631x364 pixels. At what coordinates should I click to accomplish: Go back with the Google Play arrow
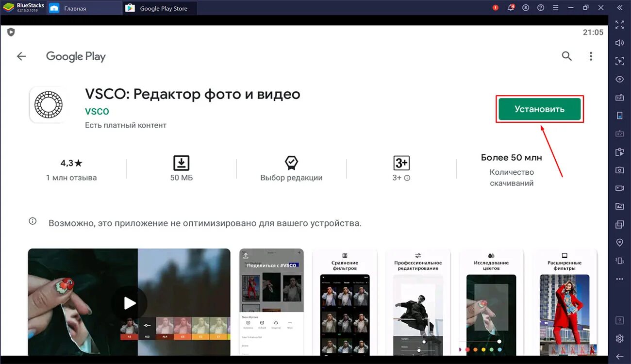(21, 56)
